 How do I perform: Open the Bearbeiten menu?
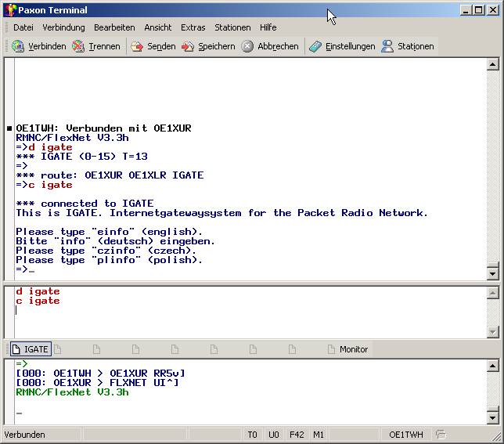tap(114, 27)
